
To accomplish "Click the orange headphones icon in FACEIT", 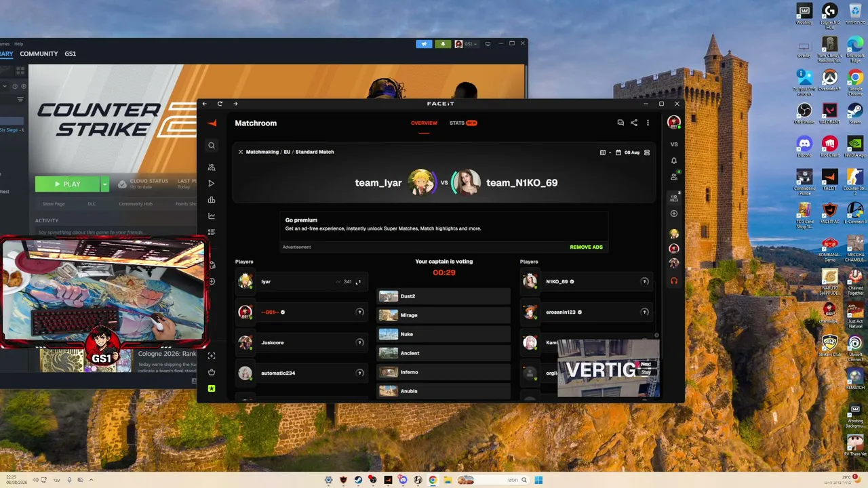I will [674, 281].
